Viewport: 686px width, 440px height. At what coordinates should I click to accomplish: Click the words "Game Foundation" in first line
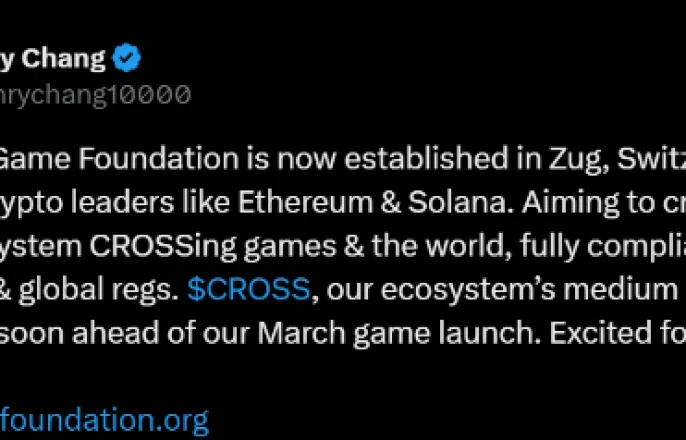pos(119,159)
